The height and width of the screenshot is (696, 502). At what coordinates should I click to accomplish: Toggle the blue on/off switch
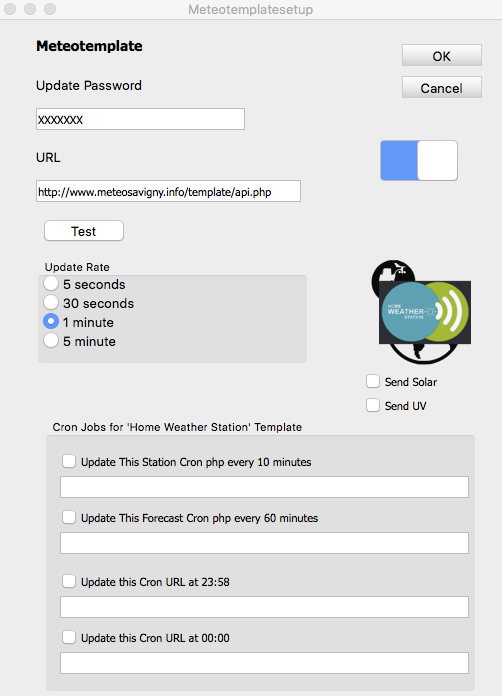(x=419, y=161)
